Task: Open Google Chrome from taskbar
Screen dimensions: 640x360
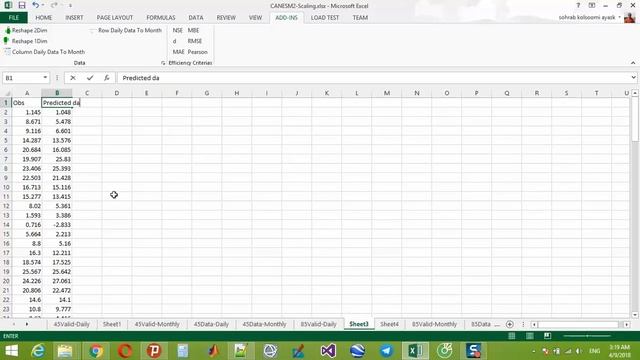Action: [x=96, y=351]
